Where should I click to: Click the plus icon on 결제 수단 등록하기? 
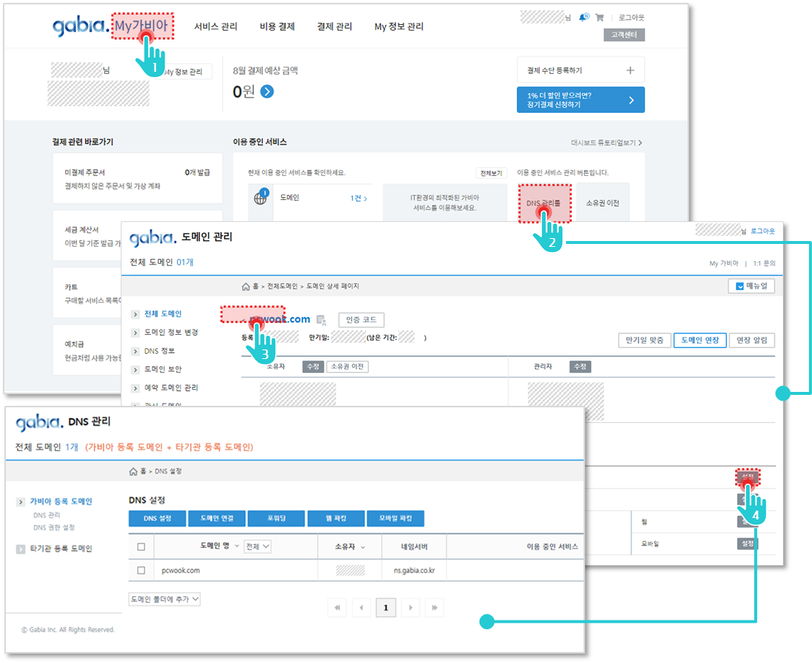630,70
